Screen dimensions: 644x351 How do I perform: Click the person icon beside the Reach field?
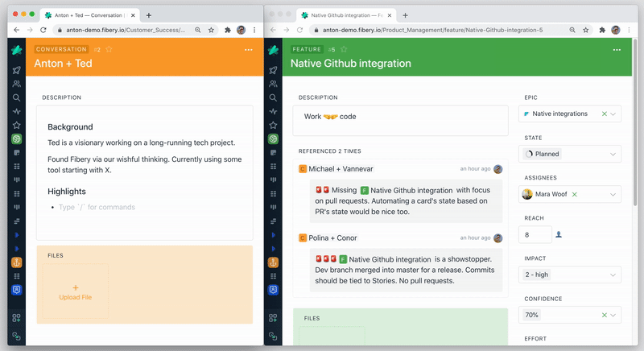point(559,235)
